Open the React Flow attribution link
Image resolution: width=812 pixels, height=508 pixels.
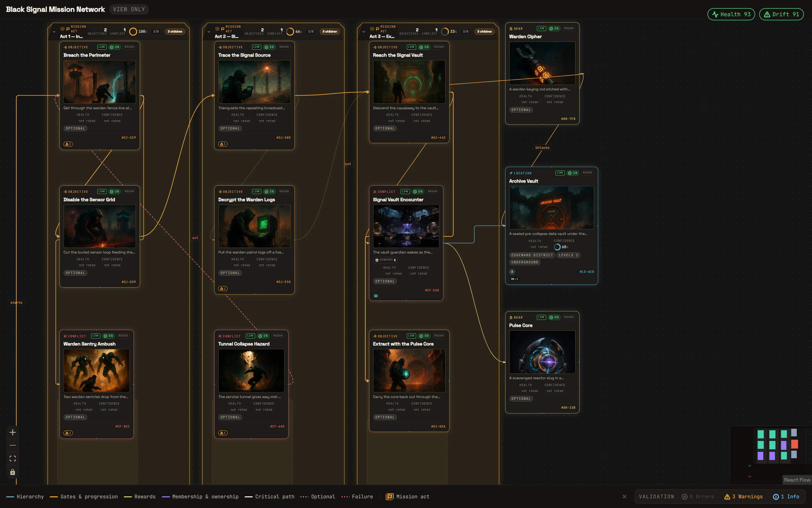[x=797, y=480]
